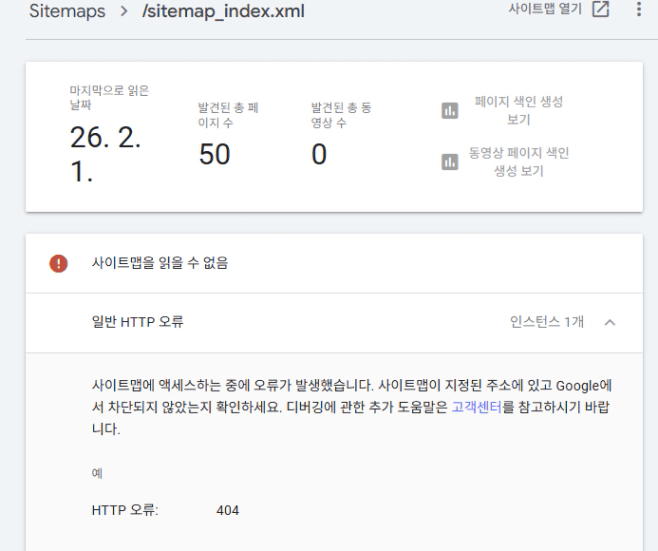Screen dimensions: 658x551
Task: Click the bar chart icon for 페이지 색인 생성 보기
Action: [x=447, y=111]
